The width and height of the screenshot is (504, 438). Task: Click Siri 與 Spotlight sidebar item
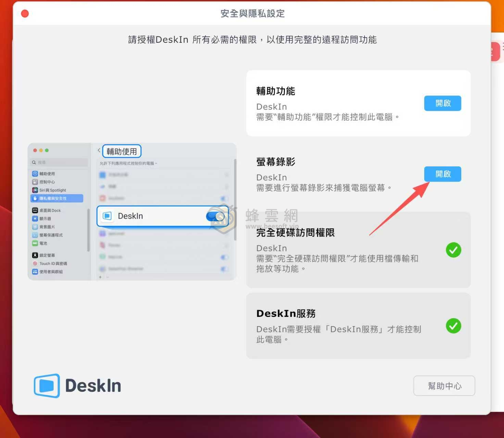49,190
